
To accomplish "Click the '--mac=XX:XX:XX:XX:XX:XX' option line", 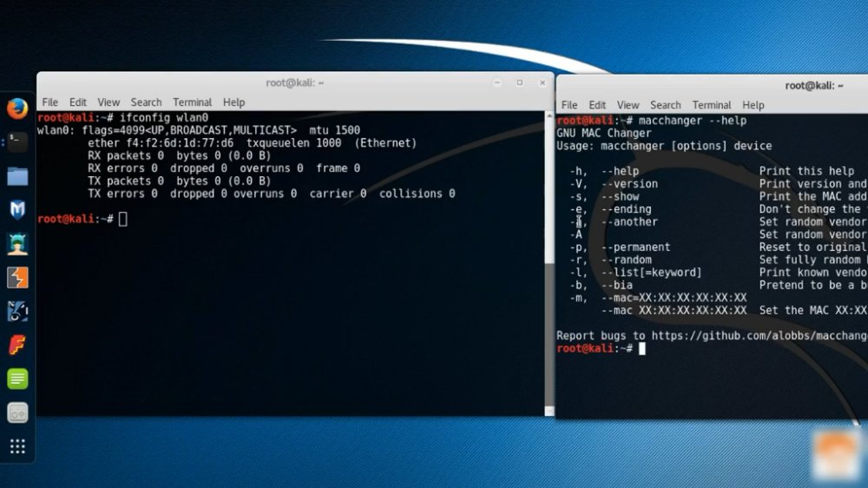I will tap(658, 298).
